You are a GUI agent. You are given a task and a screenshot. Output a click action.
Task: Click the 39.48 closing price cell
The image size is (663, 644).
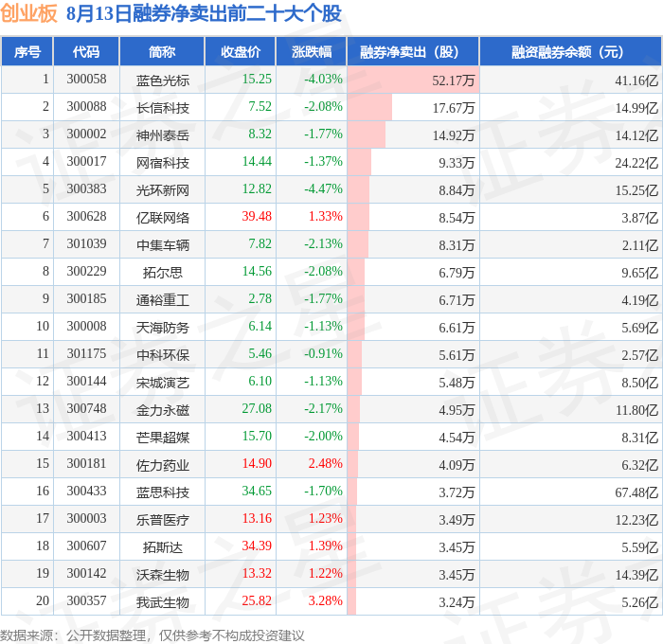click(257, 216)
